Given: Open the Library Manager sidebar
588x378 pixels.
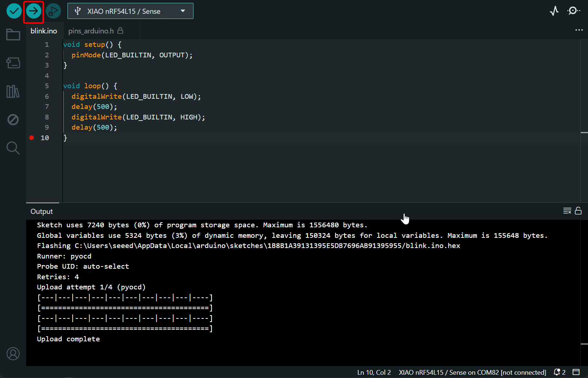Looking at the screenshot, I should coord(13,92).
